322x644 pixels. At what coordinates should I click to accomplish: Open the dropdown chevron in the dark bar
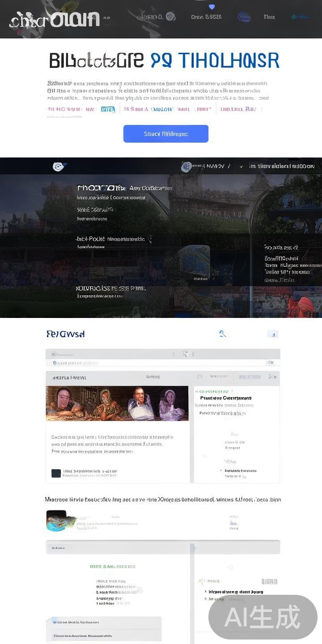[x=241, y=166]
